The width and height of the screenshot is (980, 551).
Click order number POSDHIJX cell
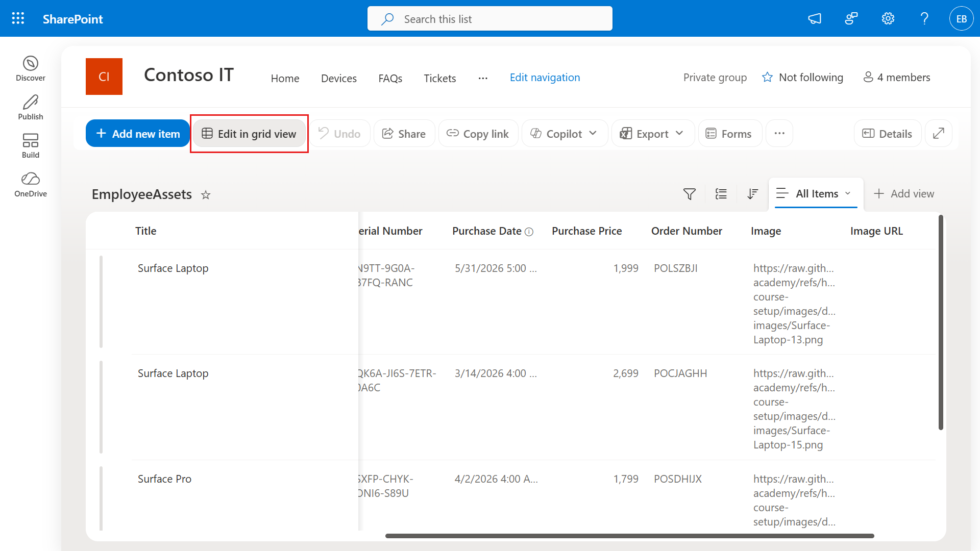pyautogui.click(x=678, y=479)
